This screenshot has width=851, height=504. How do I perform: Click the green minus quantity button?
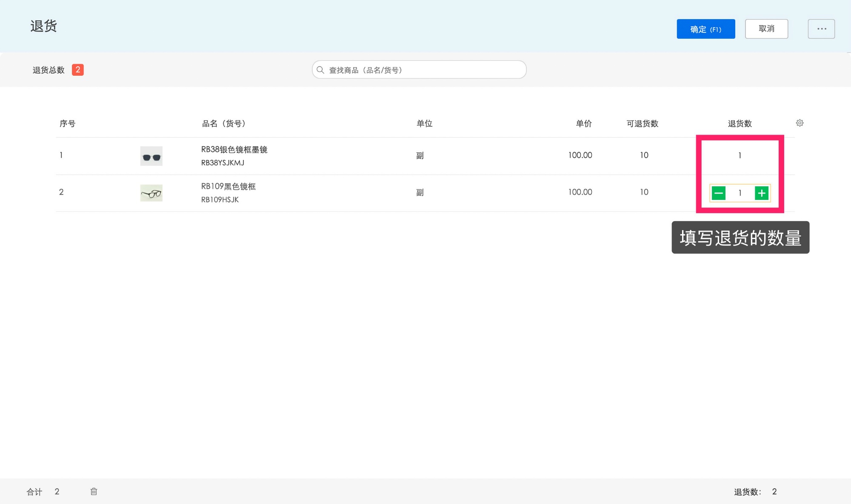click(719, 193)
